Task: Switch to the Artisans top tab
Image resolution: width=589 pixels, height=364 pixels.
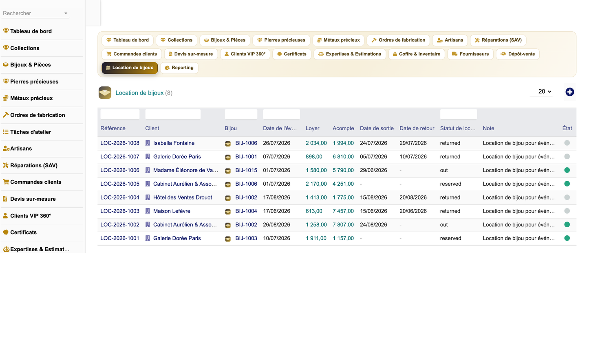Action: click(450, 40)
